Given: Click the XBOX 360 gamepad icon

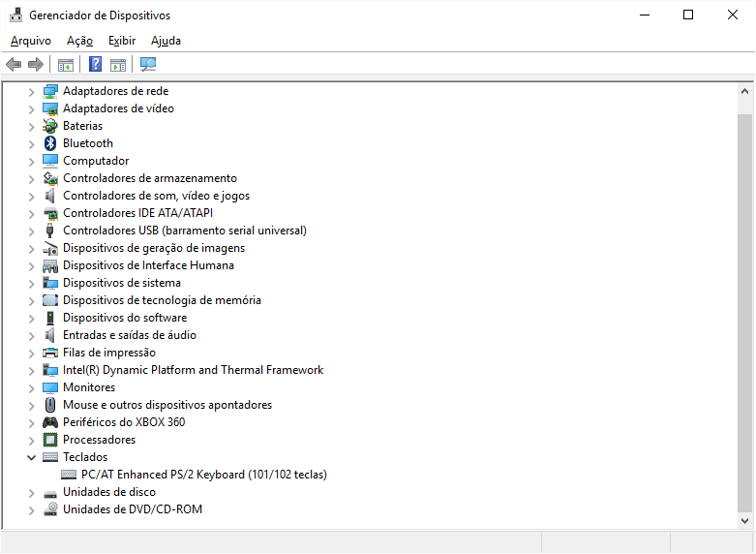Looking at the screenshot, I should [x=50, y=422].
